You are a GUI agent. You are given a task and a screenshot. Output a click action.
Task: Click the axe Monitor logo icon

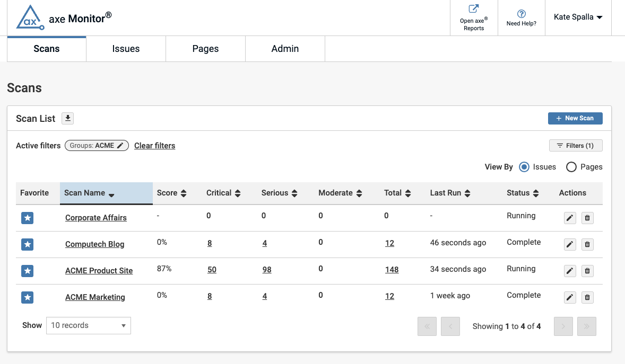[x=29, y=17]
